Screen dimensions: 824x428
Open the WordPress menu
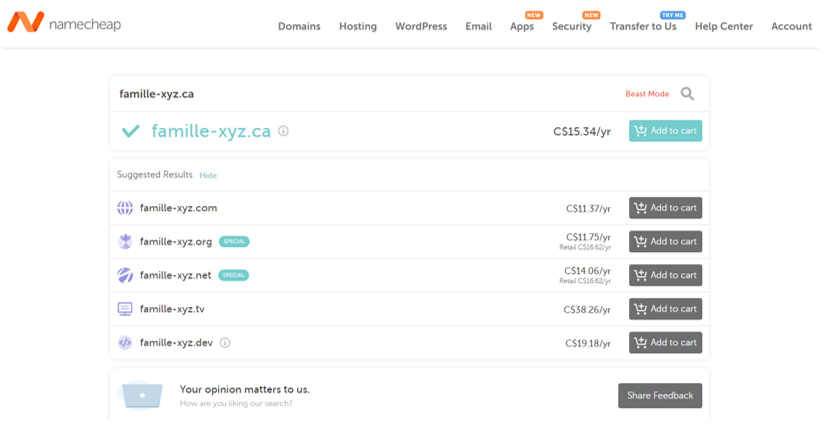click(421, 26)
